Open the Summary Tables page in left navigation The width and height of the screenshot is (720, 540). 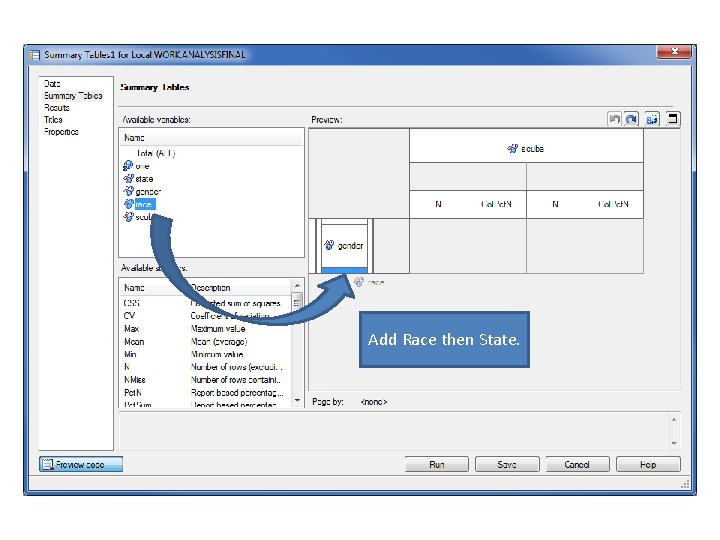tap(73, 96)
